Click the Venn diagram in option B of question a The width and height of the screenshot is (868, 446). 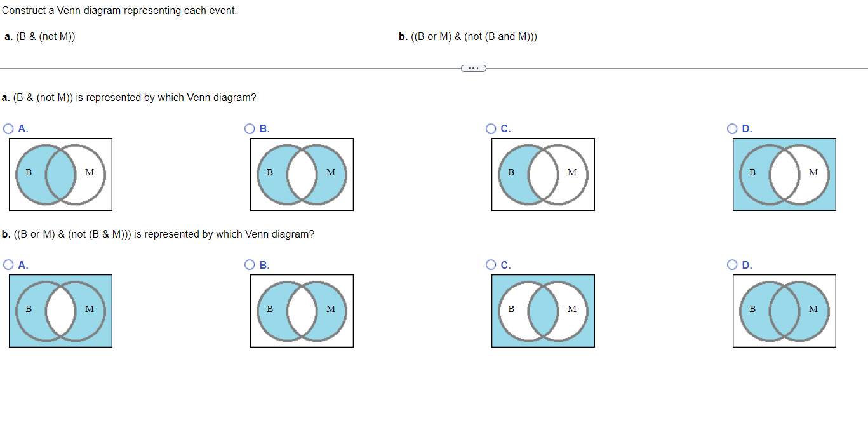(x=302, y=173)
